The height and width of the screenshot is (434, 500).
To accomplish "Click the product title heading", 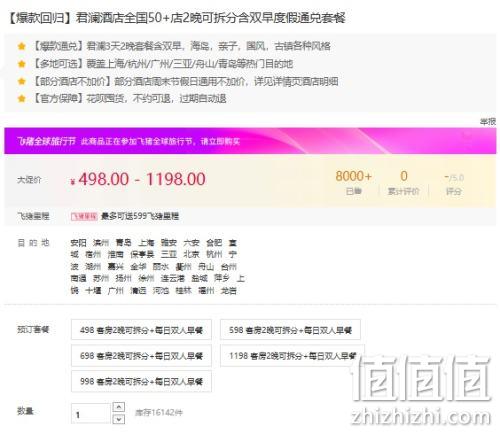I will (176, 18).
